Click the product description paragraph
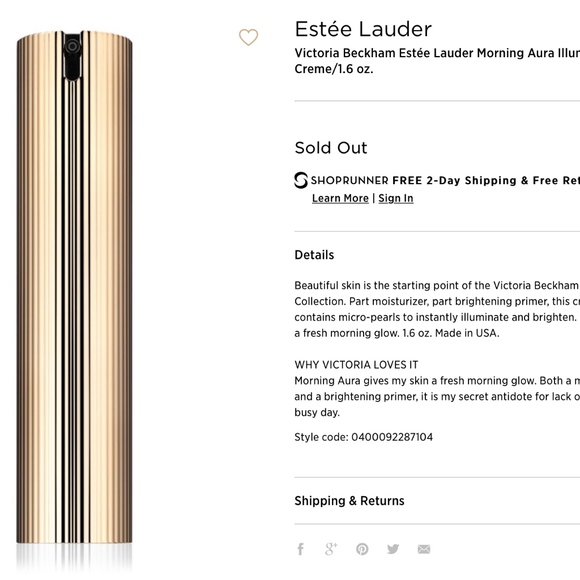580x580 pixels. coord(437,309)
